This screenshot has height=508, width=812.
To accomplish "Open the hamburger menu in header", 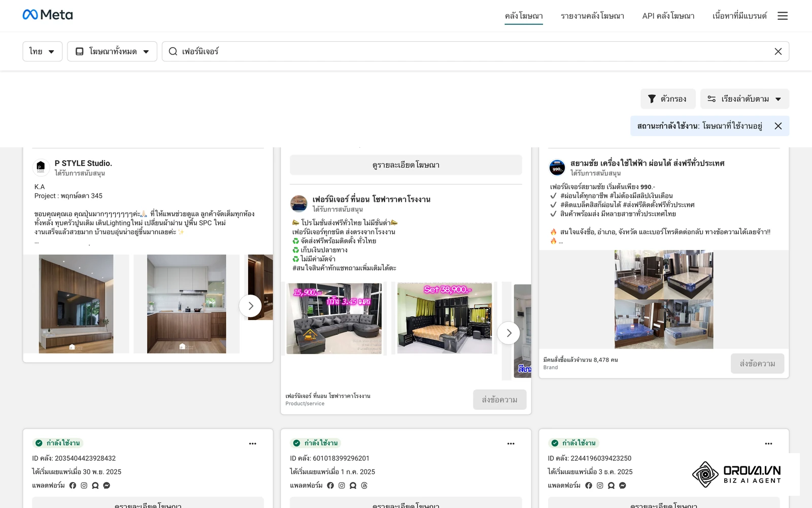I will click(783, 16).
